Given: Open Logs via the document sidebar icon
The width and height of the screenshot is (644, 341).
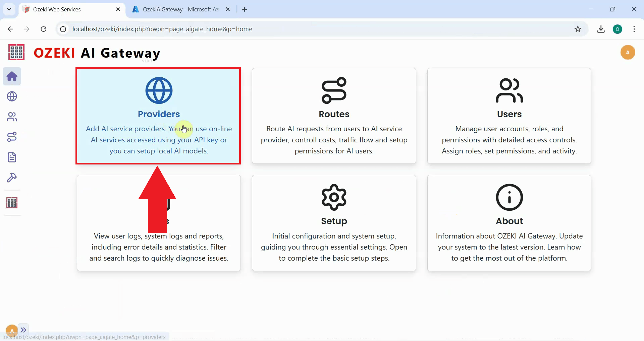Looking at the screenshot, I should click(x=12, y=157).
